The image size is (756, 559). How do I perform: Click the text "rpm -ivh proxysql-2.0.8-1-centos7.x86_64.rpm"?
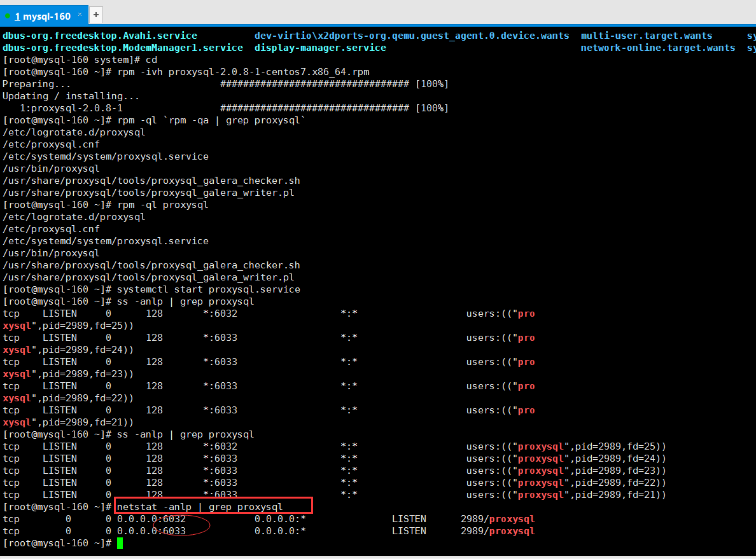(243, 72)
